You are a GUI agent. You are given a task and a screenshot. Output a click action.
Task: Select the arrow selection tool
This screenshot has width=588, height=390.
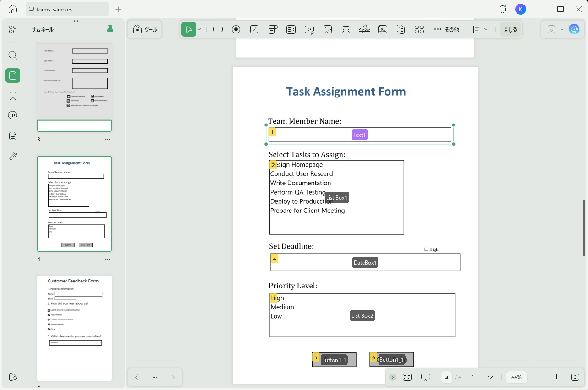(188, 29)
